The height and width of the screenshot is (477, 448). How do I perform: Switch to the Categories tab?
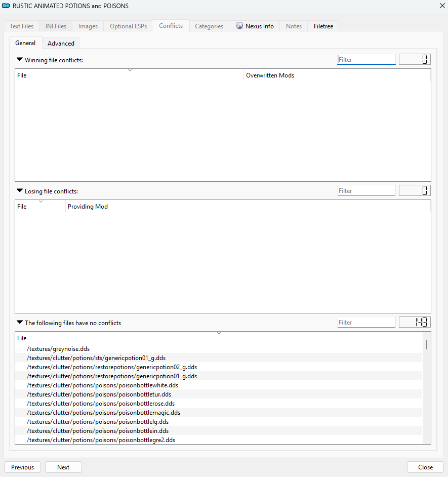pyautogui.click(x=209, y=26)
